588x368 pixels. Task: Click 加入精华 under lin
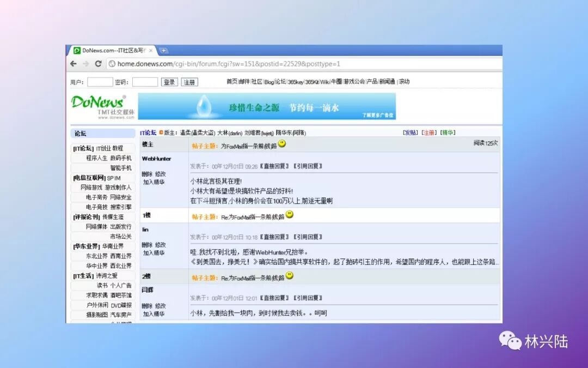pyautogui.click(x=154, y=253)
